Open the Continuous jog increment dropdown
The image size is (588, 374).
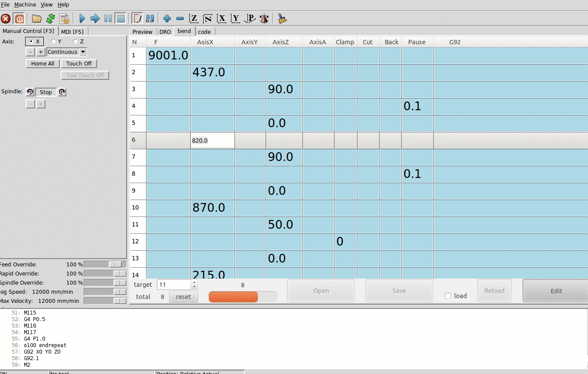[67, 52]
